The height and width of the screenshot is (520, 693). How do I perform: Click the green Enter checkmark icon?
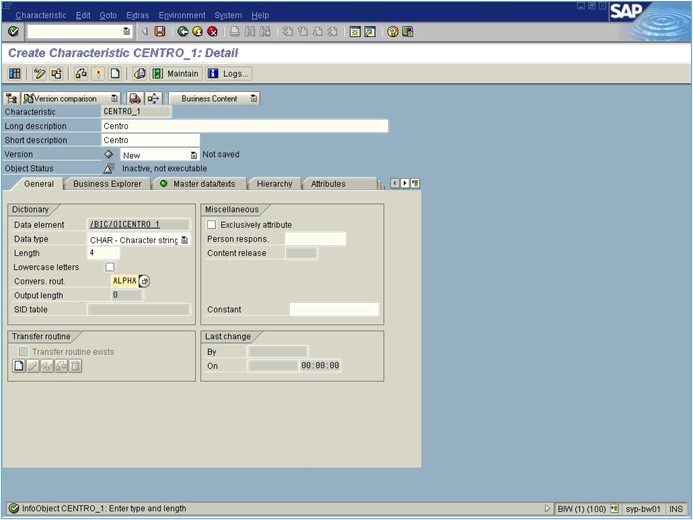tap(13, 32)
